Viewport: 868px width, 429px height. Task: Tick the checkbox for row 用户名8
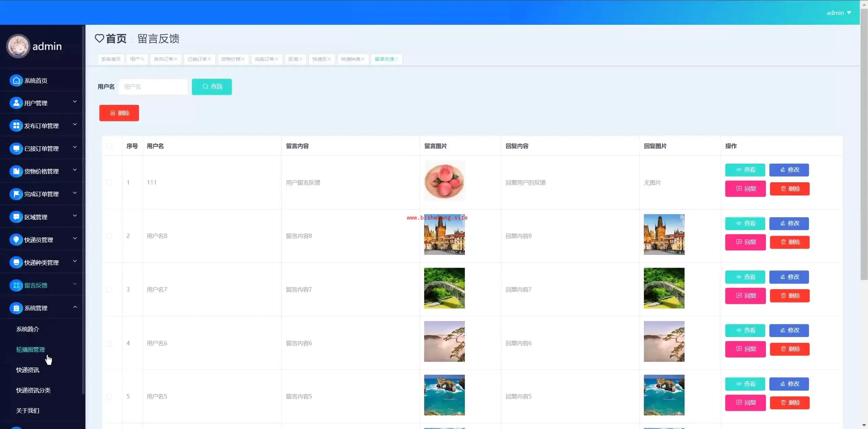[109, 236]
